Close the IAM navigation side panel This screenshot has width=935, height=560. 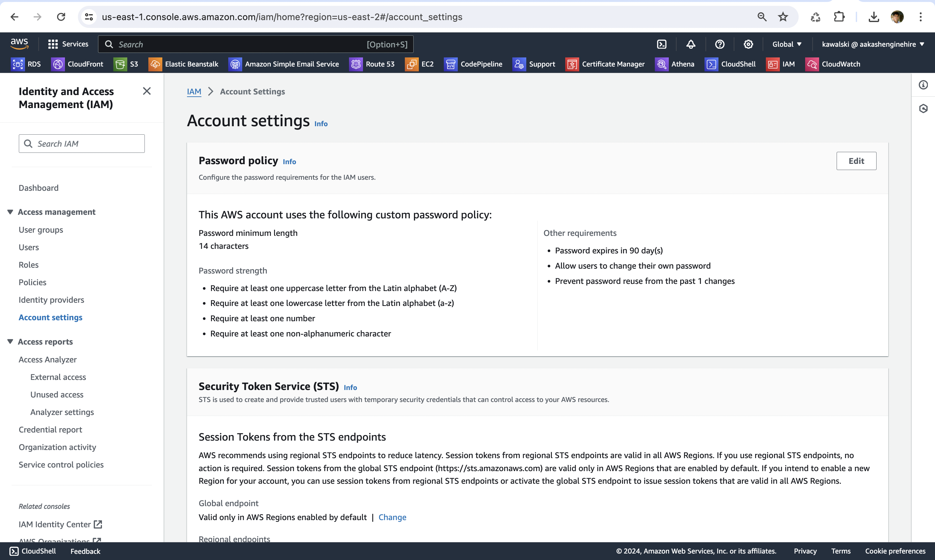147,91
